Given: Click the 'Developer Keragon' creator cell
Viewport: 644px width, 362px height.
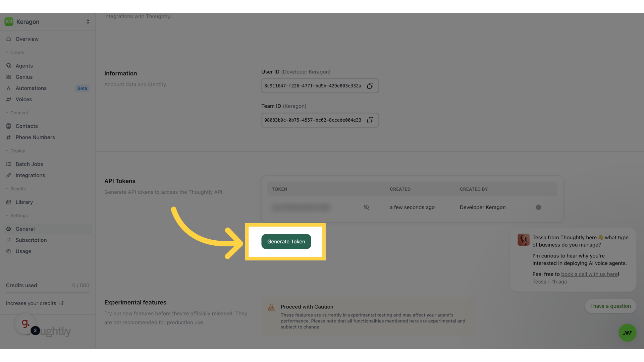Looking at the screenshot, I should click(483, 207).
